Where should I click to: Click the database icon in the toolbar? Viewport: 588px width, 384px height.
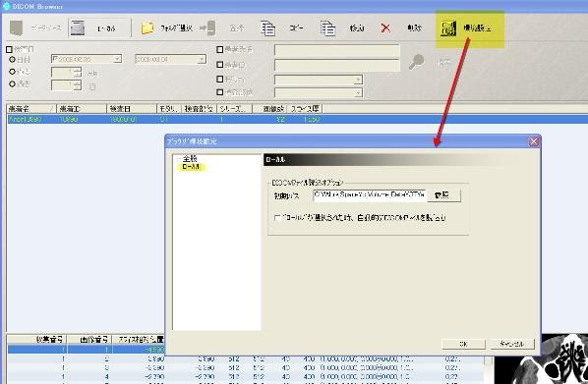point(16,28)
